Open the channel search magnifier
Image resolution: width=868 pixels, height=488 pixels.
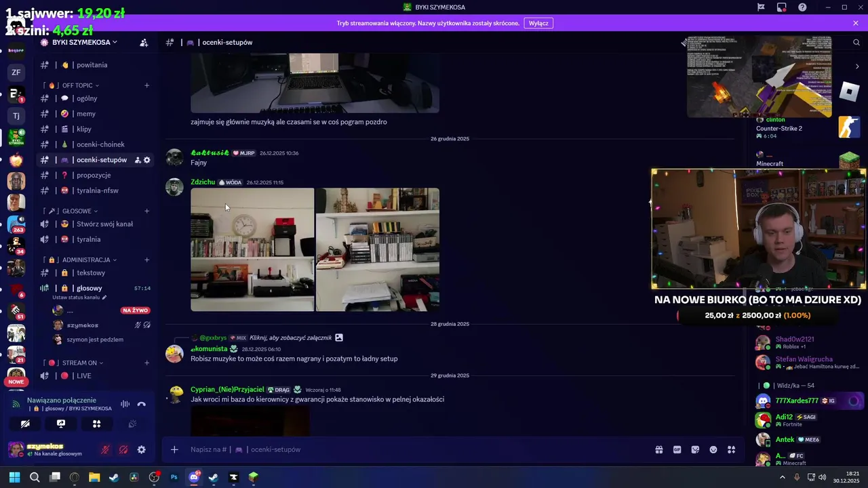tap(856, 42)
